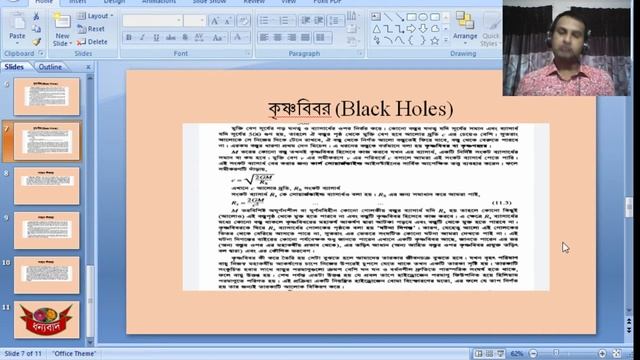640x360 pixels.
Task: Decrease list indent level
Action: click(305, 21)
